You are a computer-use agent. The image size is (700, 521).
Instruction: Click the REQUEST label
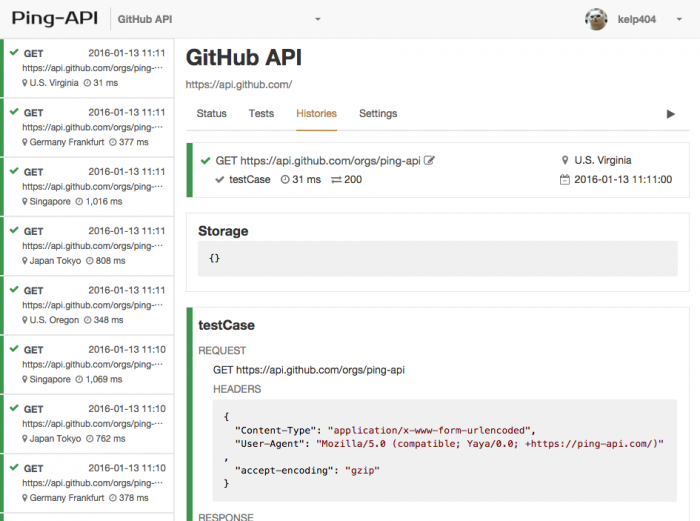pyautogui.click(x=222, y=350)
